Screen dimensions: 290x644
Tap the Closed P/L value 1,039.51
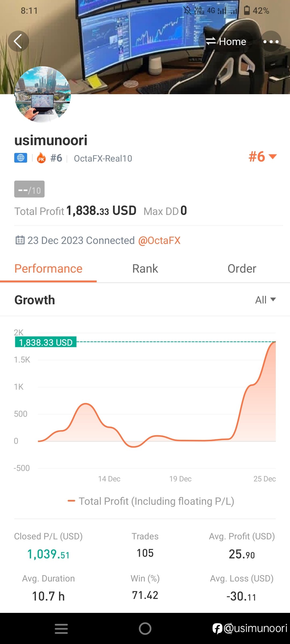(x=48, y=554)
